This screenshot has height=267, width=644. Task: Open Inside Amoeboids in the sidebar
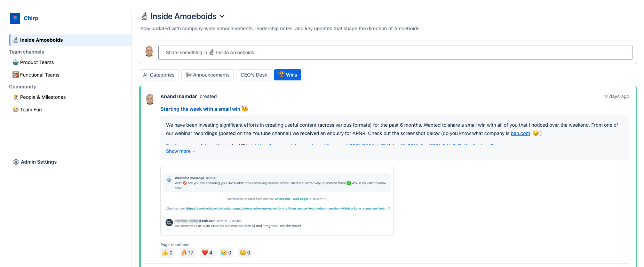pos(70,40)
